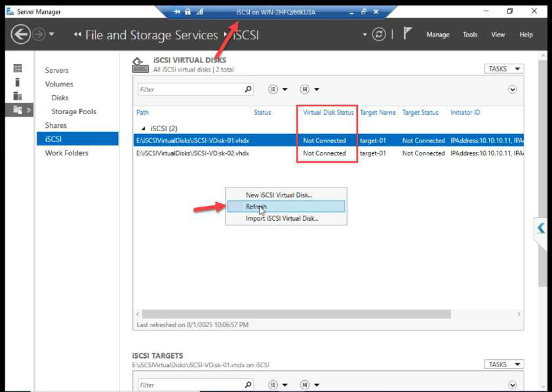Click pin icon on remote connection bar

[x=177, y=12]
